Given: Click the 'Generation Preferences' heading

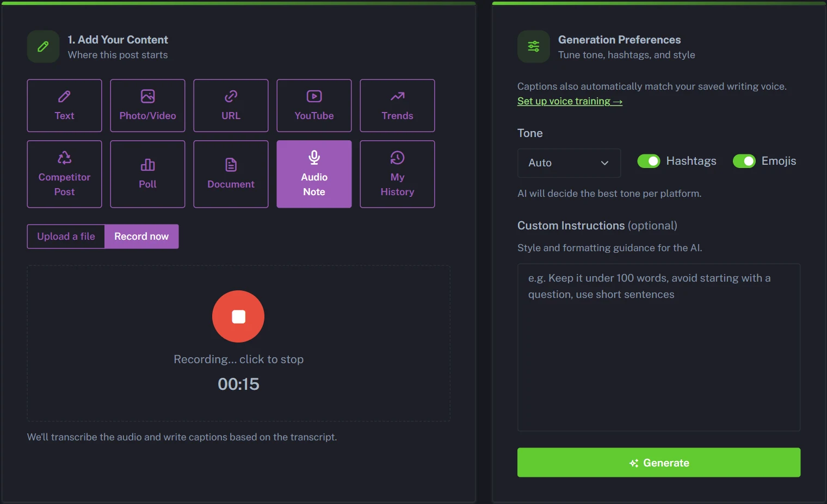Looking at the screenshot, I should pyautogui.click(x=619, y=40).
